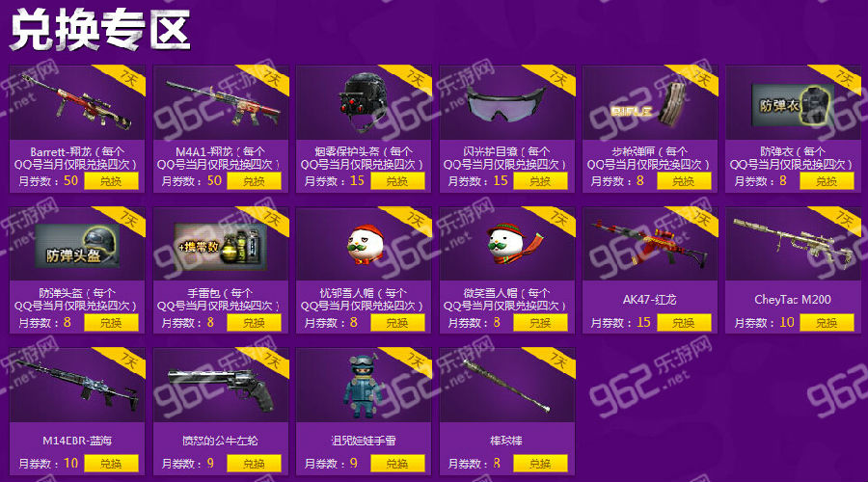
Task: Redeem Barrett-翔龙 for 50 coupons
Action: [111, 181]
